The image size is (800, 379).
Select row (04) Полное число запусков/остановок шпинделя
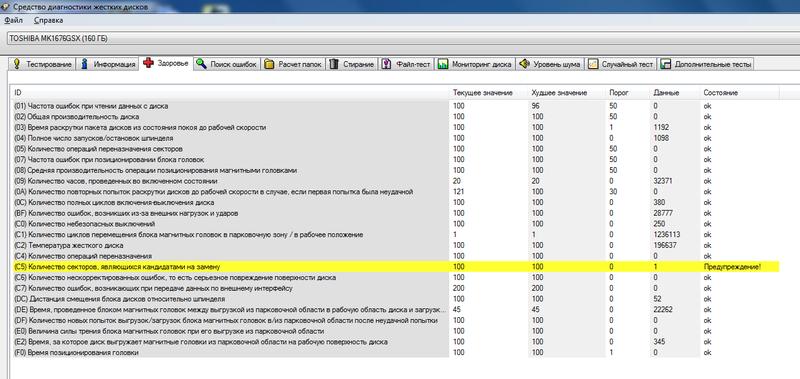tap(395, 138)
